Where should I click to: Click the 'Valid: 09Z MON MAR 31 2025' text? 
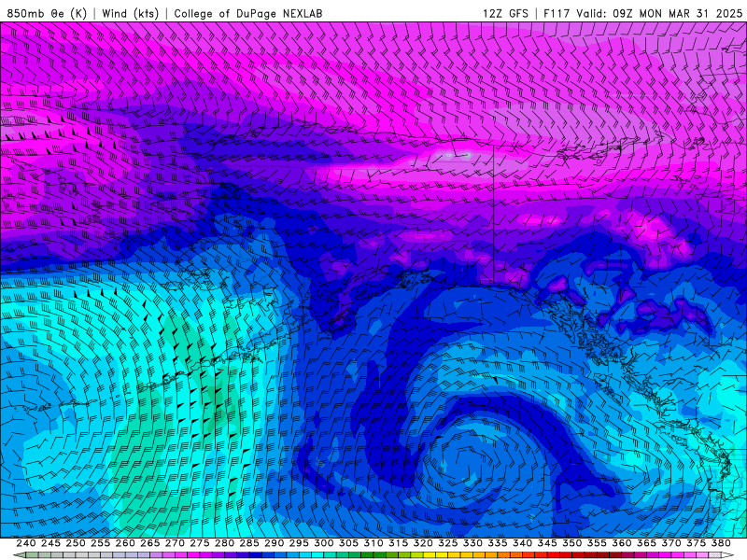pyautogui.click(x=659, y=13)
